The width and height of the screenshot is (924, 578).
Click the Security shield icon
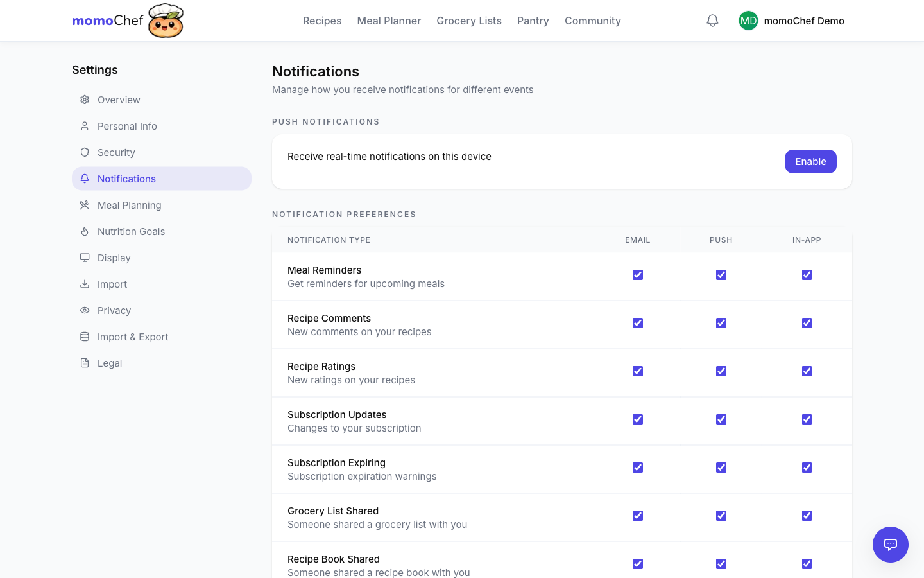pos(85,152)
